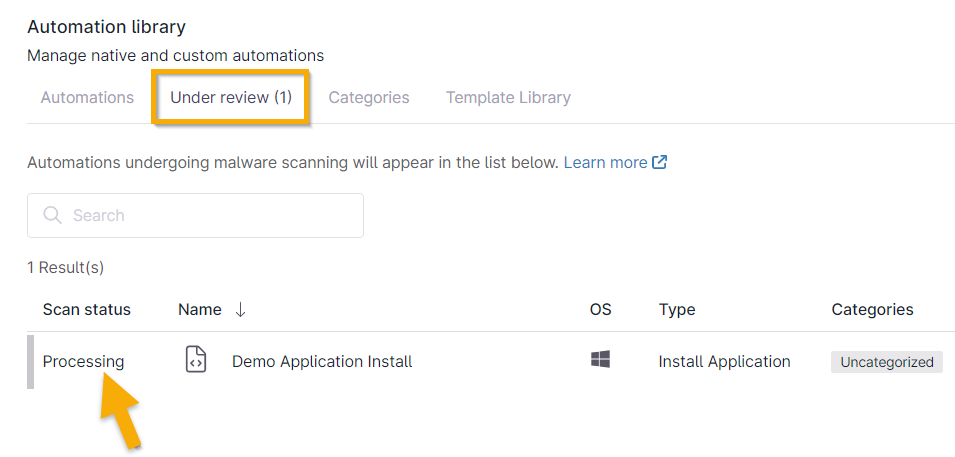Image resolution: width=955 pixels, height=457 pixels.
Task: Sort by the Name column header
Action: click(x=200, y=309)
